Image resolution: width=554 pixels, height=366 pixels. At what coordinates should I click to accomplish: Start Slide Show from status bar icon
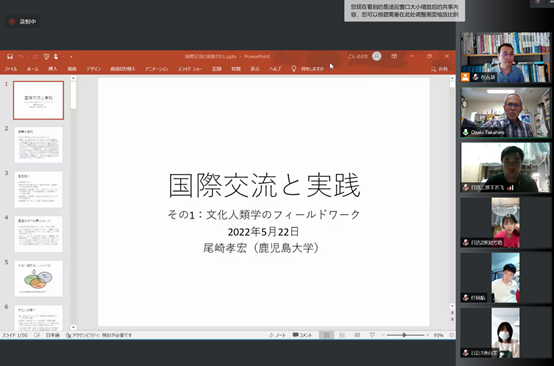[372, 335]
